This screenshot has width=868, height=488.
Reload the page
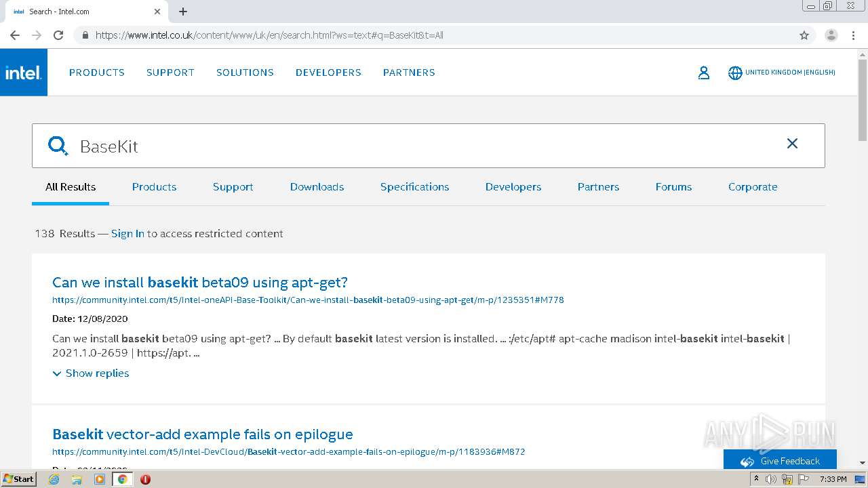58,35
